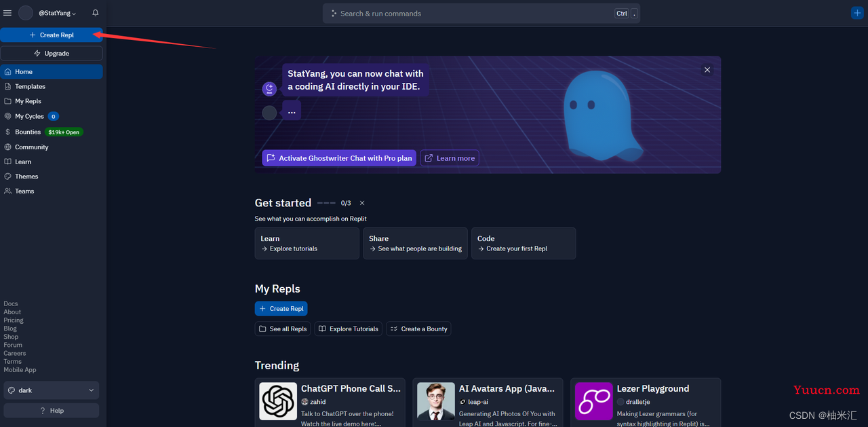The width and height of the screenshot is (868, 427).
Task: Visit author dralletje's profile
Action: click(x=634, y=402)
